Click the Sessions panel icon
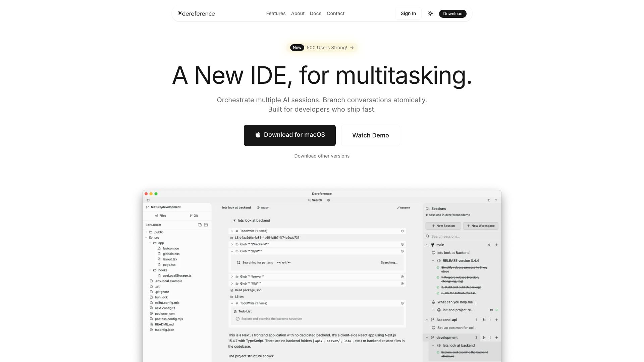 [428, 208]
